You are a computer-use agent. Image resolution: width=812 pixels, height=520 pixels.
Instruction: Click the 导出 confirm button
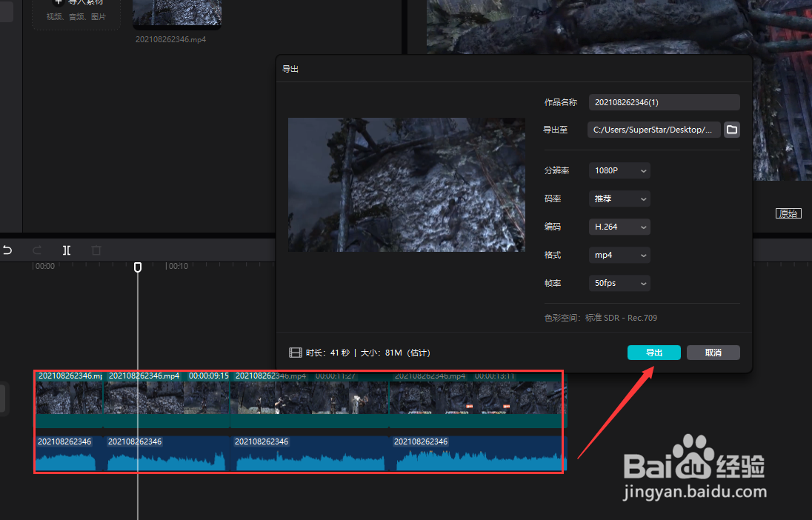pos(654,352)
